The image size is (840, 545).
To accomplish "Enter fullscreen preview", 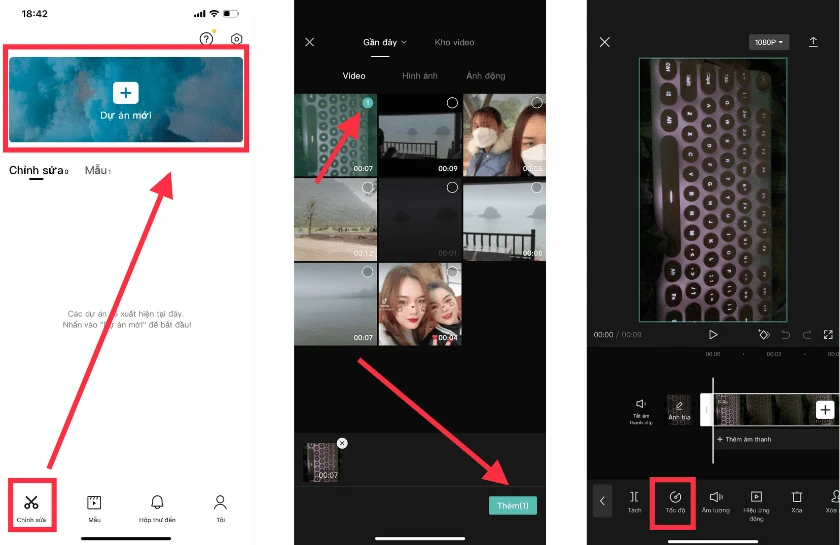I will pyautogui.click(x=828, y=334).
